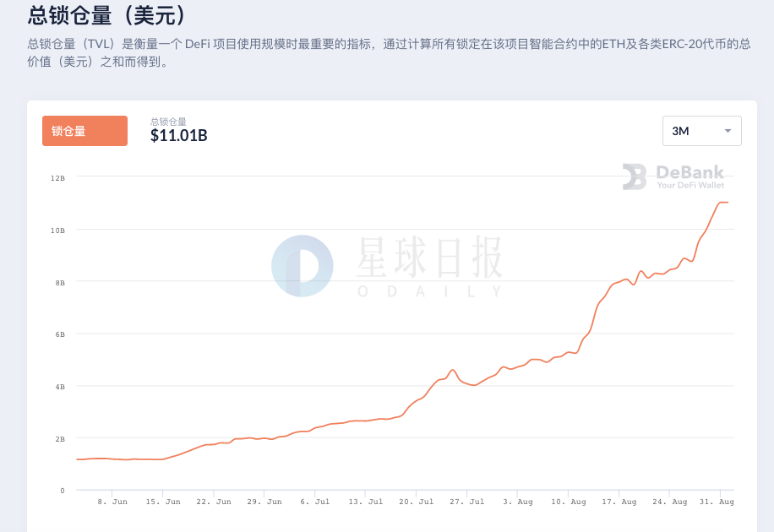
Task: Select the 6. Jul date tick
Action: [x=315, y=502]
